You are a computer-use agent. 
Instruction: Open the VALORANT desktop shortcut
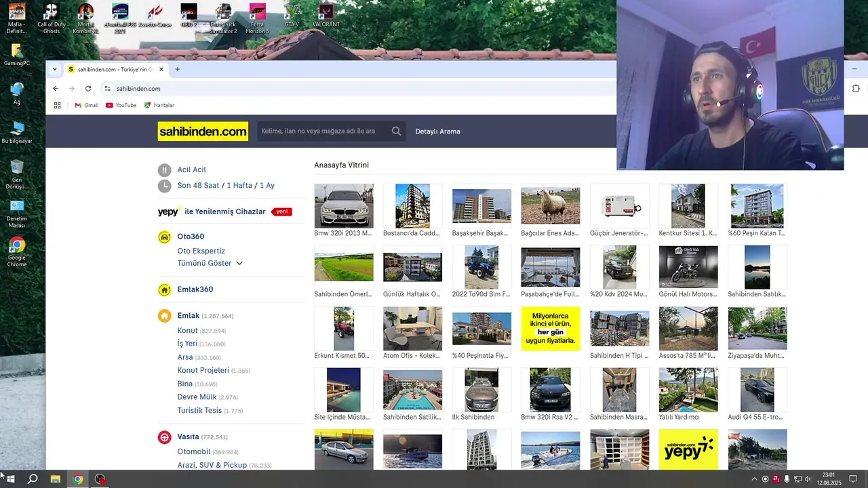326,16
